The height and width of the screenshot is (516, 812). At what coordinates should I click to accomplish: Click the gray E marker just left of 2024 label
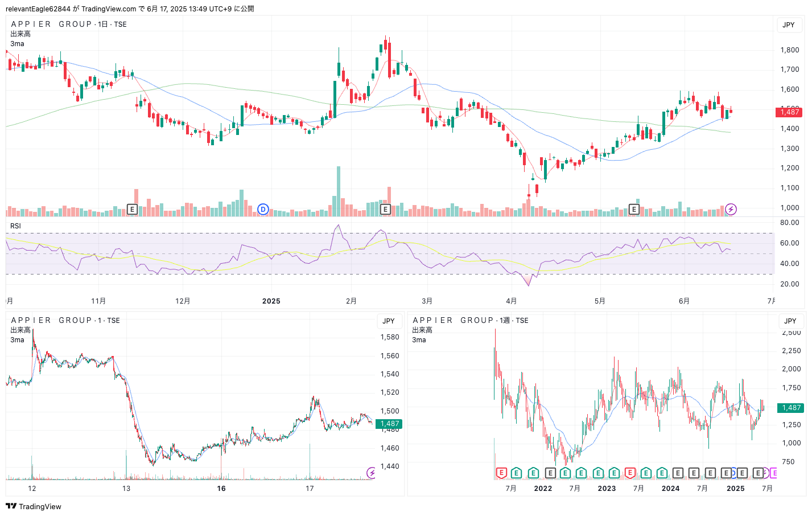pos(678,473)
